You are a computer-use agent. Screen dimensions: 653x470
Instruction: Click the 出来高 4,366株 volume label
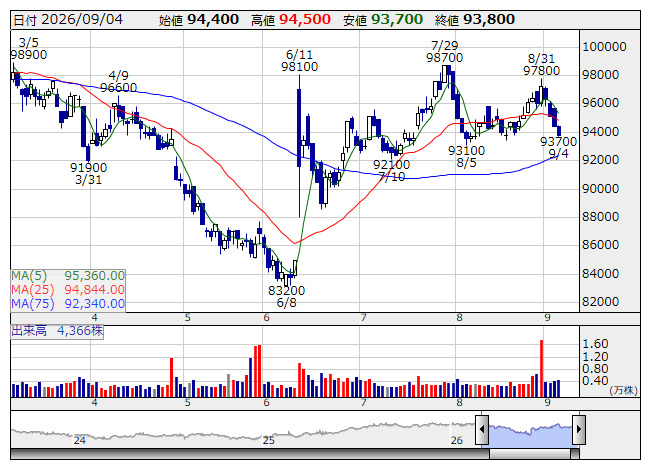coord(57,331)
